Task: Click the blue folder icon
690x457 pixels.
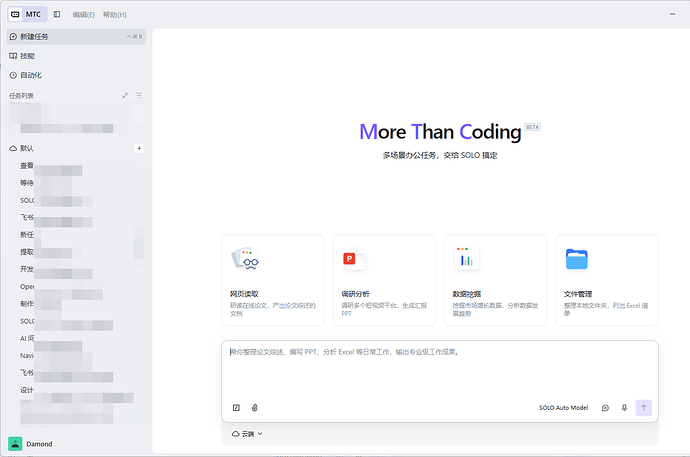Action: (x=577, y=259)
